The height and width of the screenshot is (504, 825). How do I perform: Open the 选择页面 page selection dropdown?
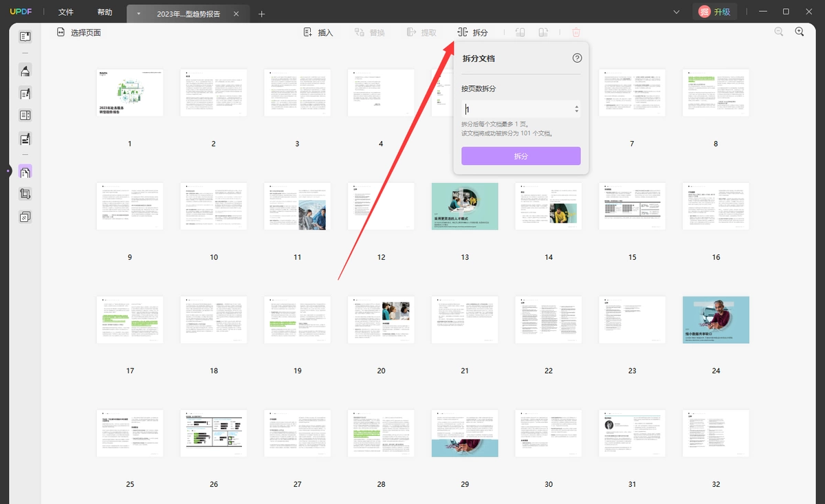[x=78, y=32]
